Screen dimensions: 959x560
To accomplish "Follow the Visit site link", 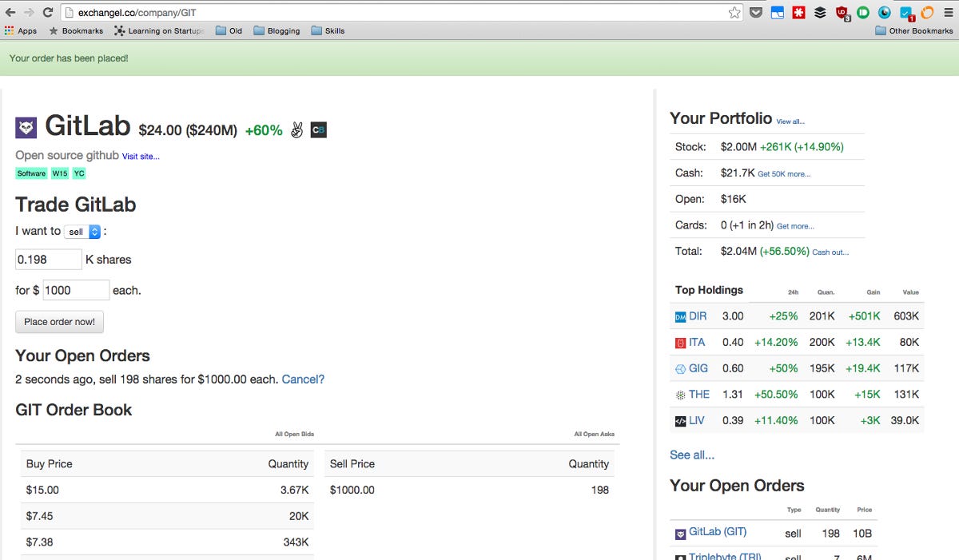I will [x=141, y=157].
